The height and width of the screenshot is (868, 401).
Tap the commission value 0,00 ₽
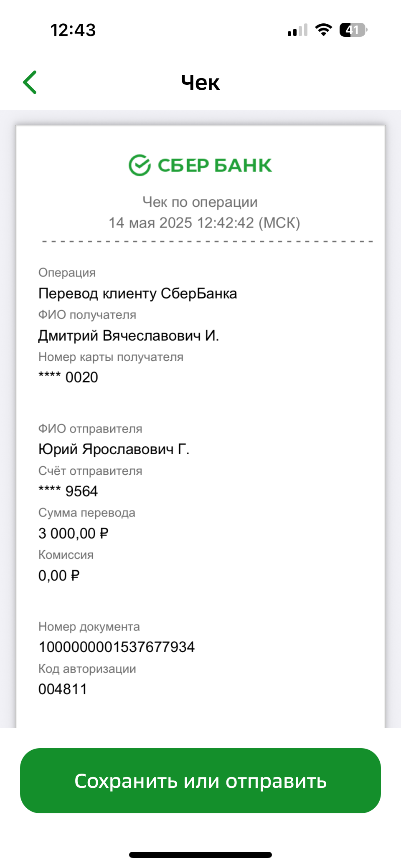click(59, 575)
